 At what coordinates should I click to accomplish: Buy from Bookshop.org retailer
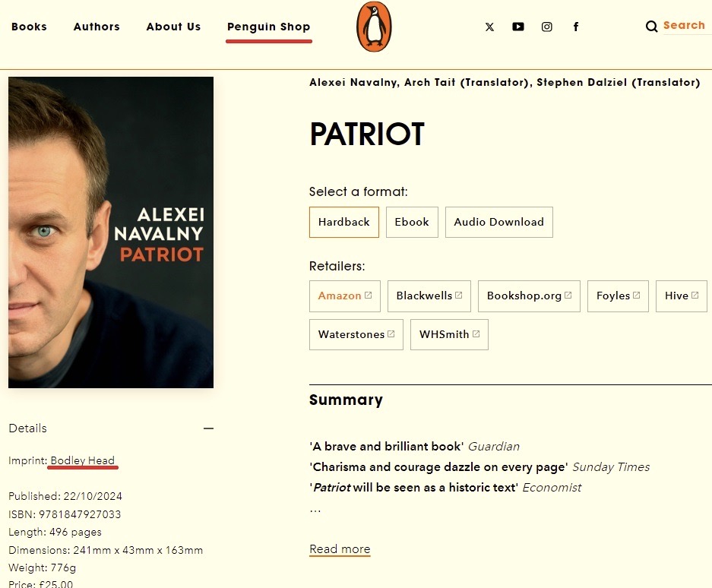[x=529, y=296]
